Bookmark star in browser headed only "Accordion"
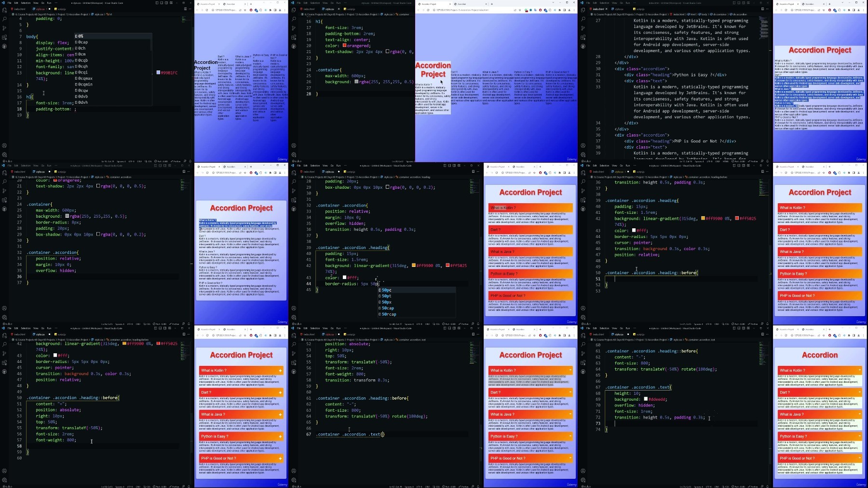The height and width of the screenshot is (488, 868). coord(823,335)
